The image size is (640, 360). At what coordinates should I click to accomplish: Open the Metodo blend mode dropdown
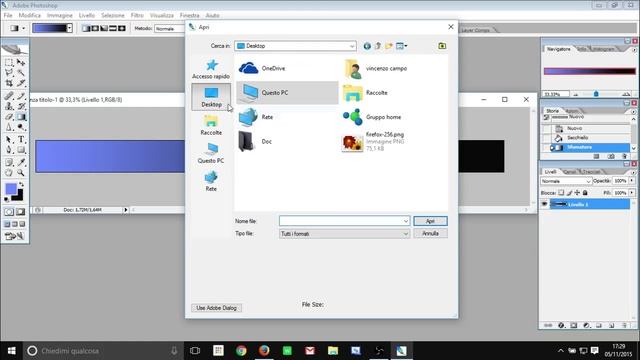click(x=169, y=29)
